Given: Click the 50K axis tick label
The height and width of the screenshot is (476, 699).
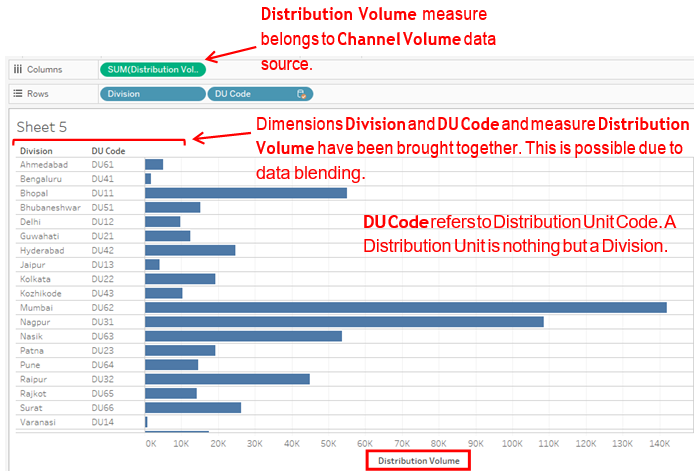Looking at the screenshot, I should (329, 443).
